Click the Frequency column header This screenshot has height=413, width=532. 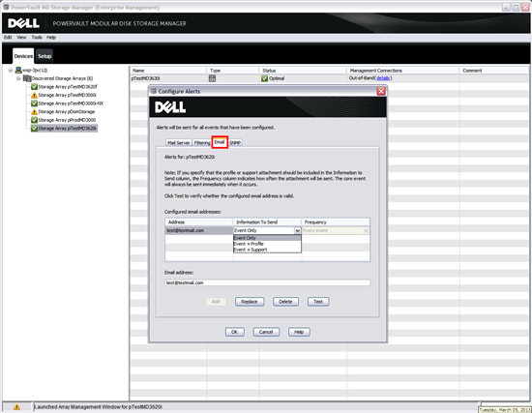click(x=336, y=221)
